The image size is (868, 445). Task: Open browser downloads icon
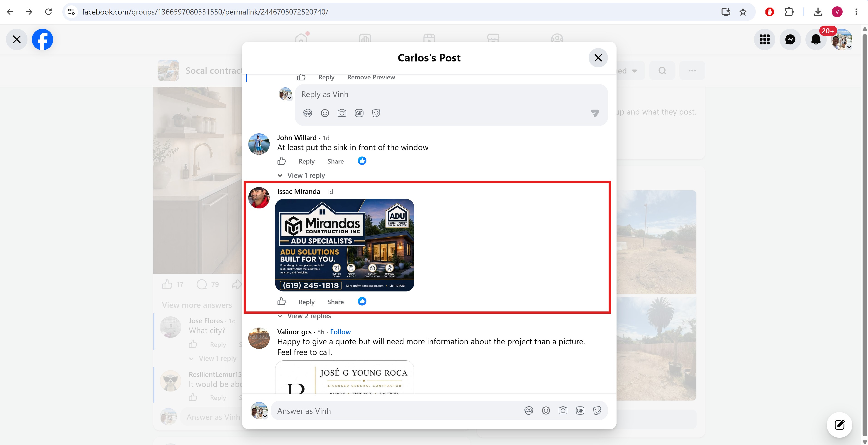(818, 12)
